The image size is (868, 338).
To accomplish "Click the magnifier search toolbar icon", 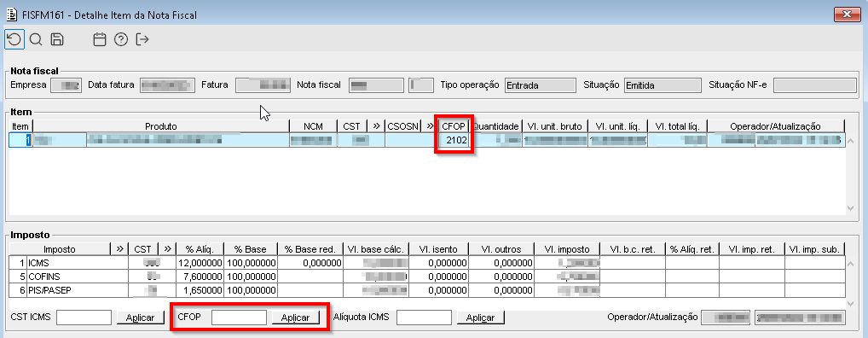I will click(36, 39).
